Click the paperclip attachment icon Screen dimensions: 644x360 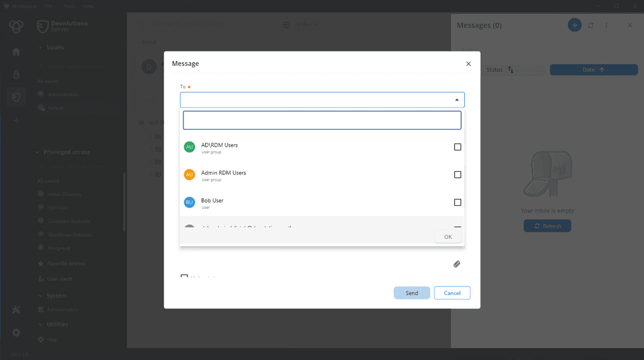(457, 264)
